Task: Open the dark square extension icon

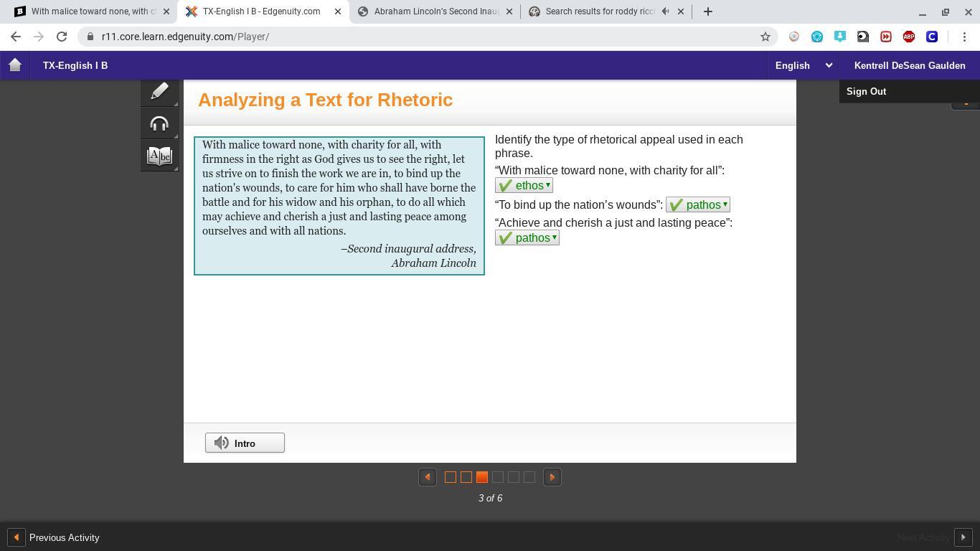Action: (863, 37)
